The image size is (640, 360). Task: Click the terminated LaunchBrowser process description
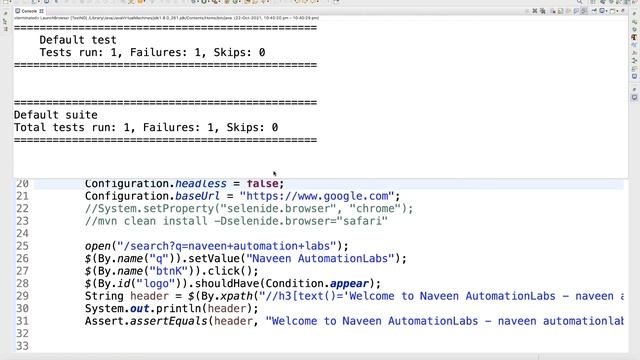pyautogui.click(x=167, y=18)
